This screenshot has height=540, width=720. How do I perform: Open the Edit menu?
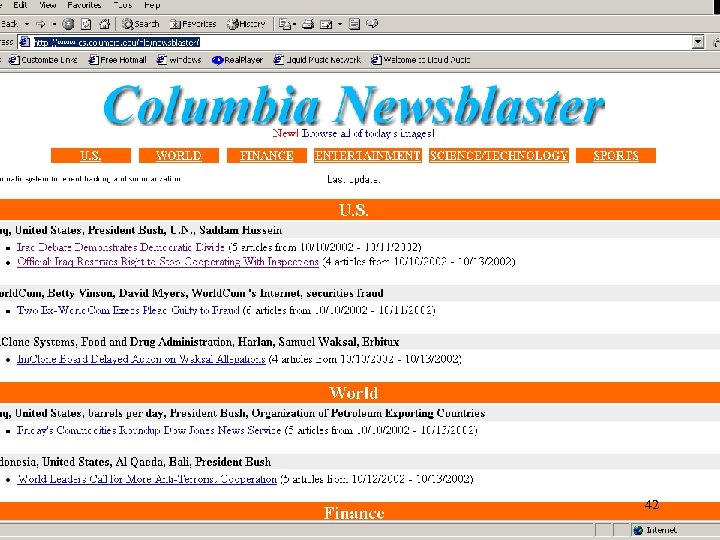20,5
